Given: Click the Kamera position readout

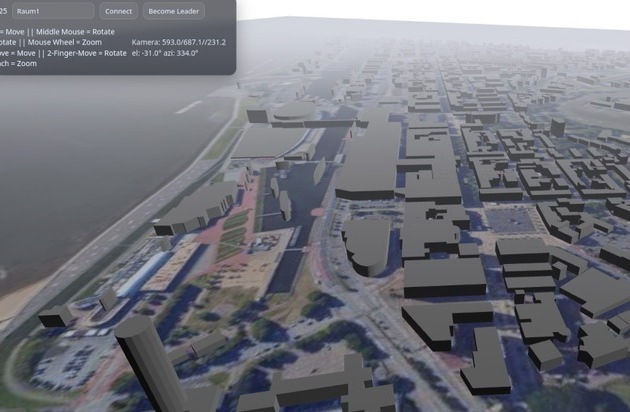Looking at the screenshot, I should (x=178, y=42).
